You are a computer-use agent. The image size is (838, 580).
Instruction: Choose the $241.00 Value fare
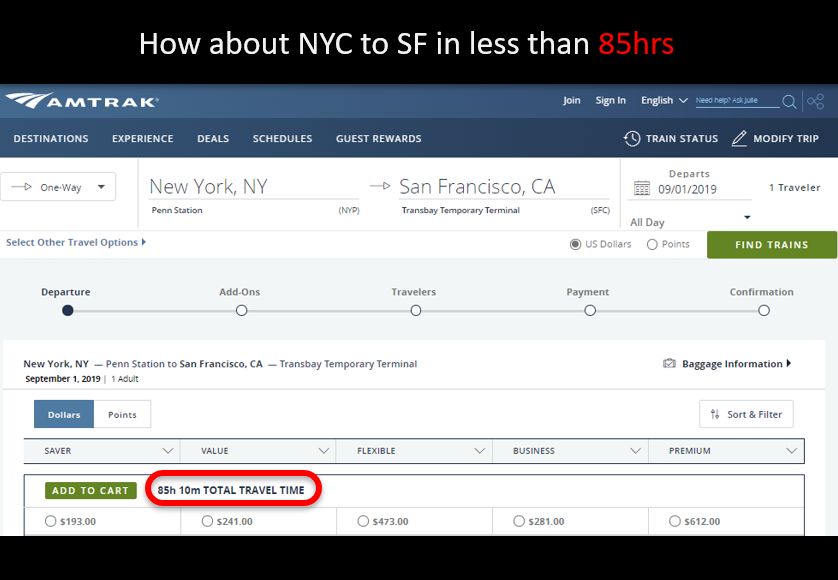pos(207,521)
